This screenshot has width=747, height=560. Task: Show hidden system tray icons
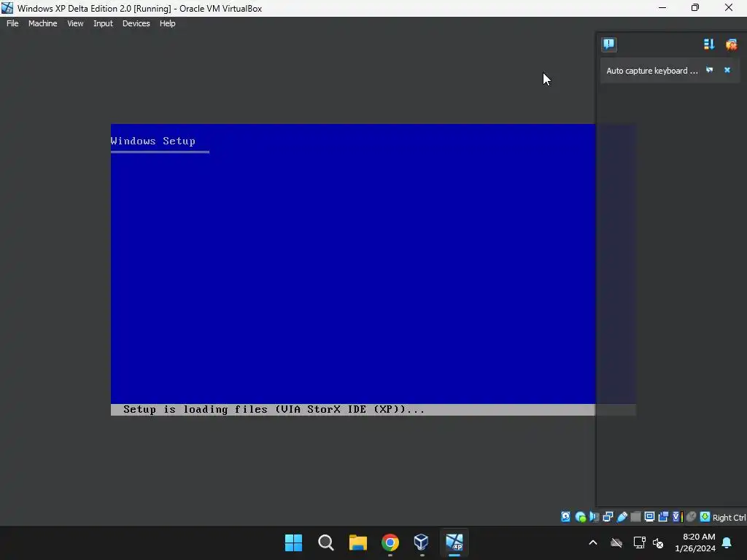[593, 542]
